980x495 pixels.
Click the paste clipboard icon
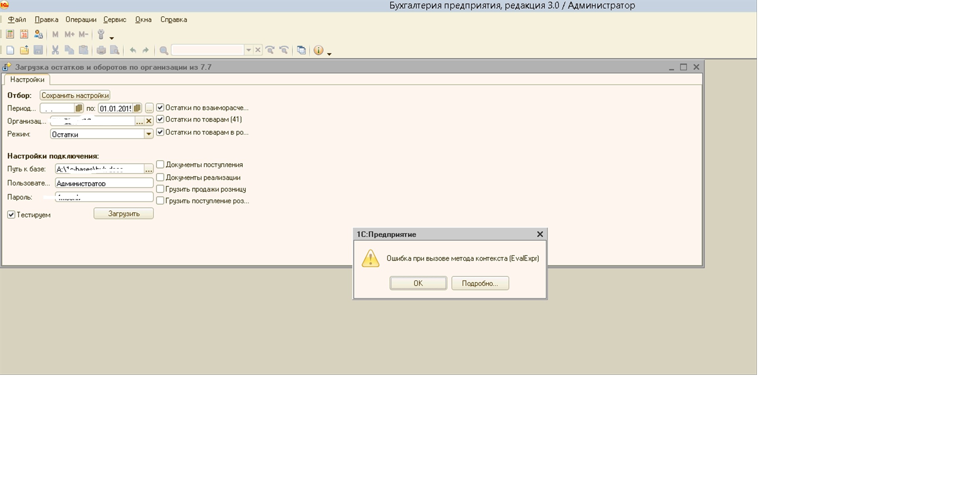pos(84,50)
